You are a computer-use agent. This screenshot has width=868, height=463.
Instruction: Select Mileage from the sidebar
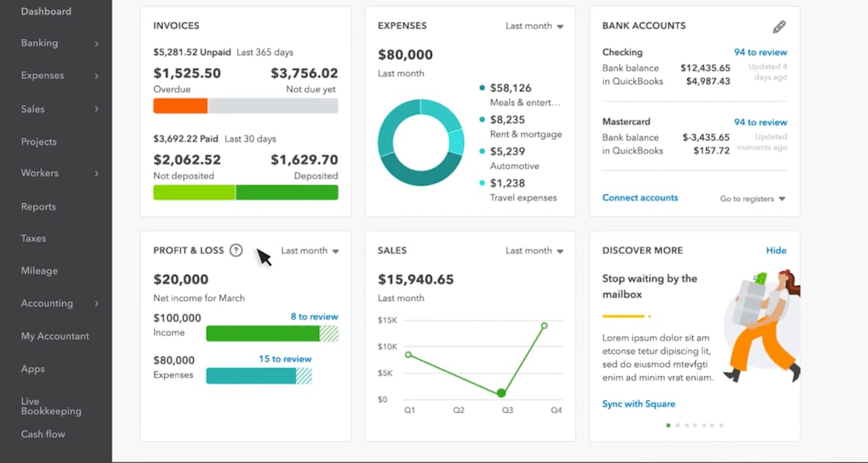point(38,271)
